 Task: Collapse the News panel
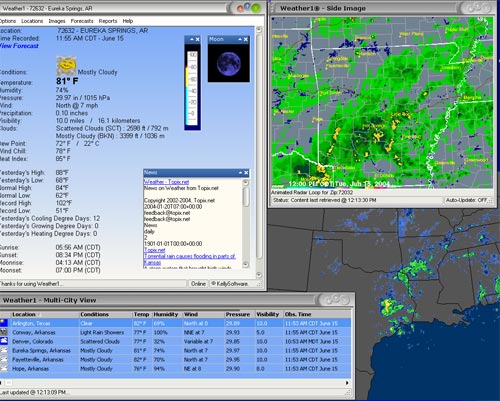point(240,173)
